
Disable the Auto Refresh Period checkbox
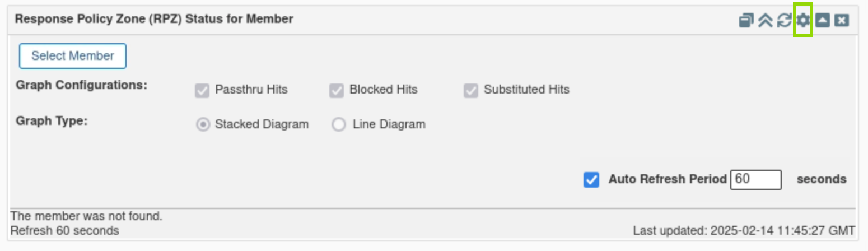tap(591, 180)
